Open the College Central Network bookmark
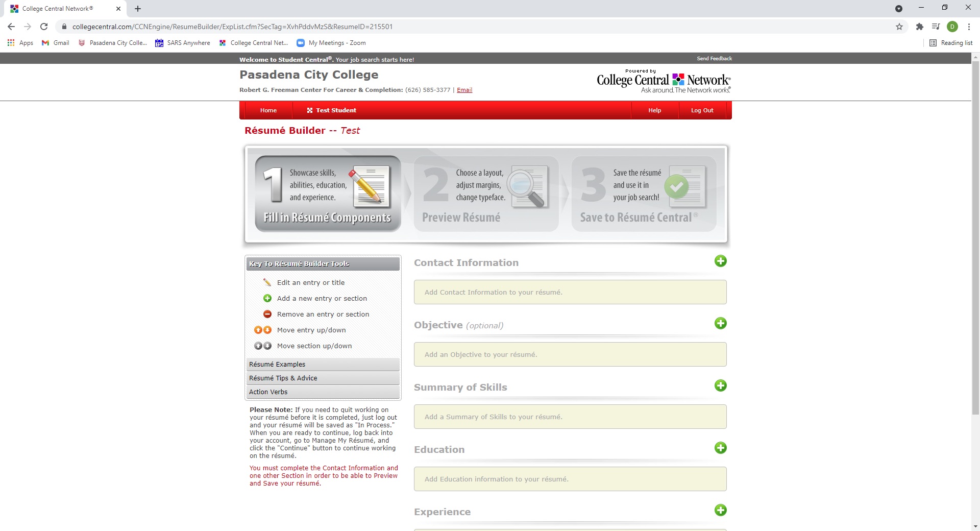Image resolution: width=980 pixels, height=531 pixels. (254, 43)
